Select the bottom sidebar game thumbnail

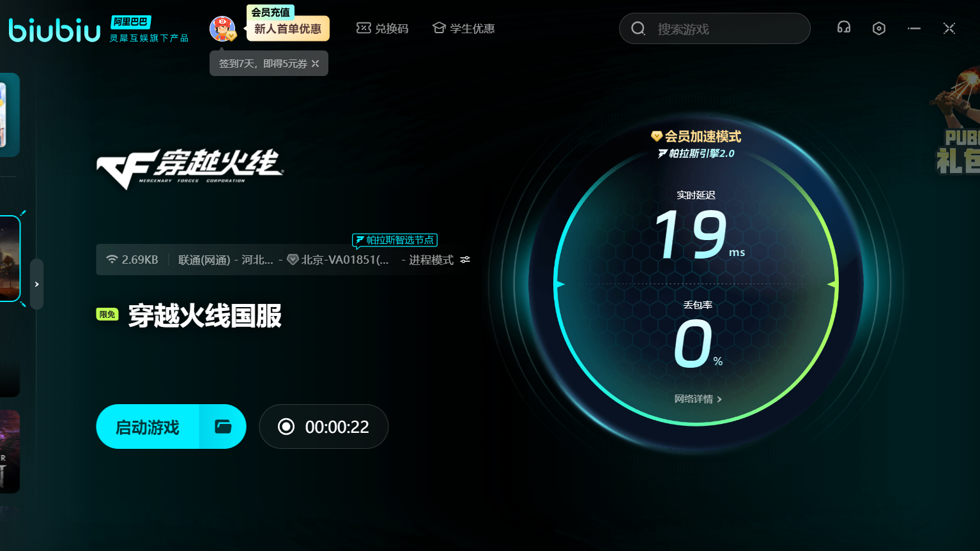(x=10, y=451)
